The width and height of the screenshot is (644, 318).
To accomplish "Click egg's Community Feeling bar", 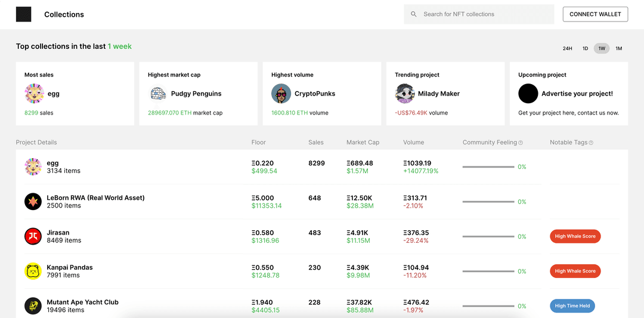I will [x=488, y=167].
